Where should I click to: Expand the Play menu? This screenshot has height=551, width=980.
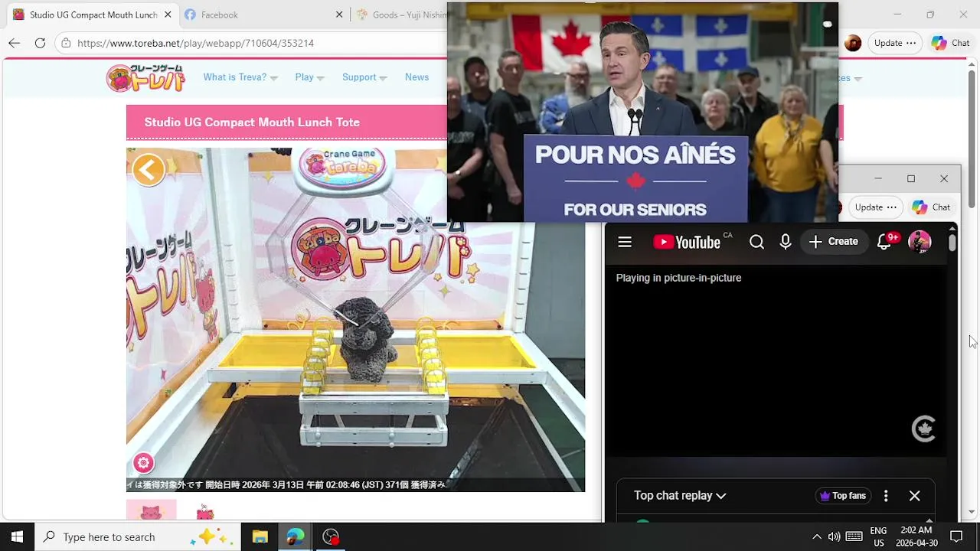tap(309, 77)
